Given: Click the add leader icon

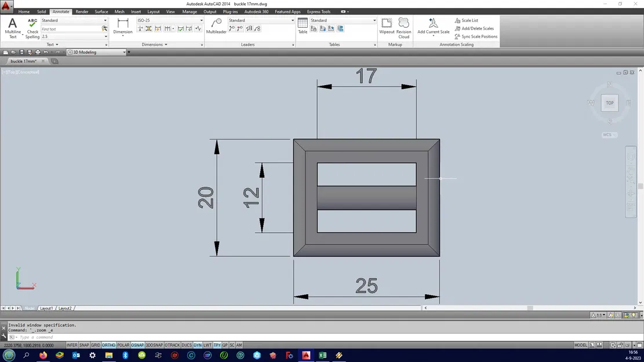Looking at the screenshot, I should click(232, 29).
